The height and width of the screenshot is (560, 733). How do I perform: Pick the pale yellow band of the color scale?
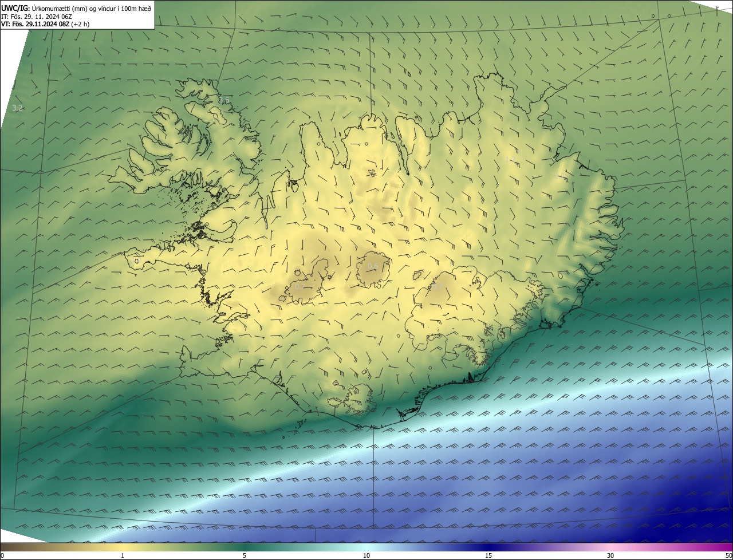(x=123, y=547)
